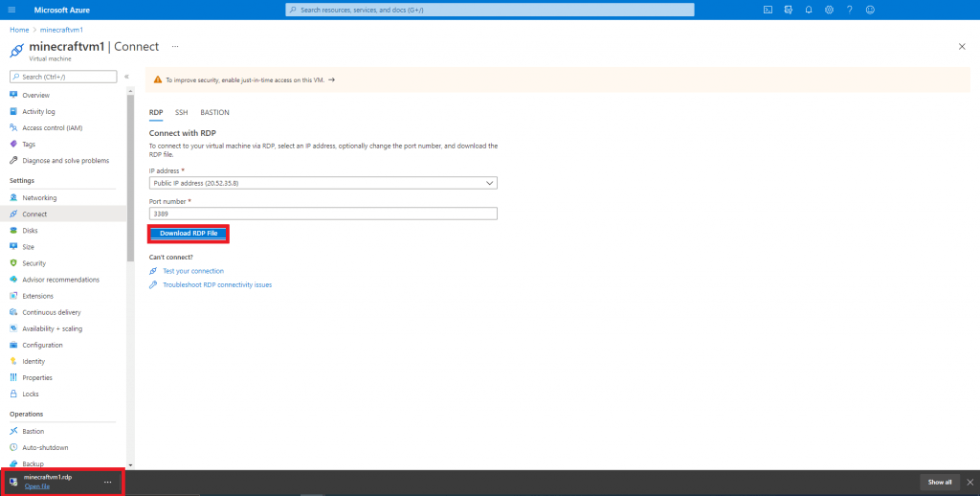Image resolution: width=980 pixels, height=496 pixels.
Task: Dismiss the downloads bar with X
Action: (x=970, y=483)
